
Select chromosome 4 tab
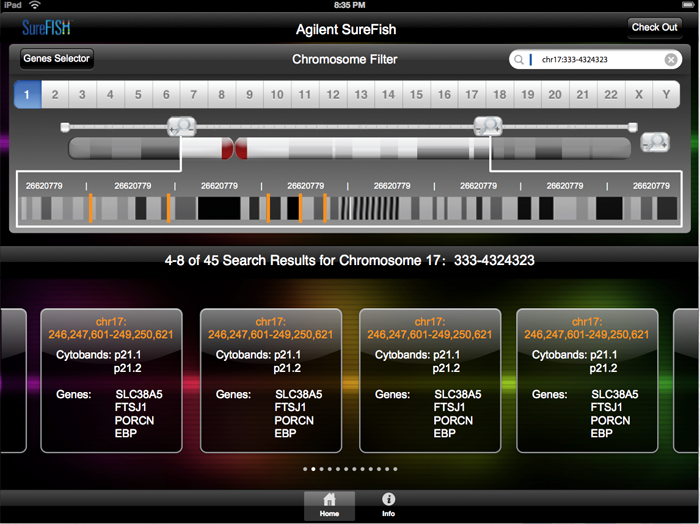[110, 95]
